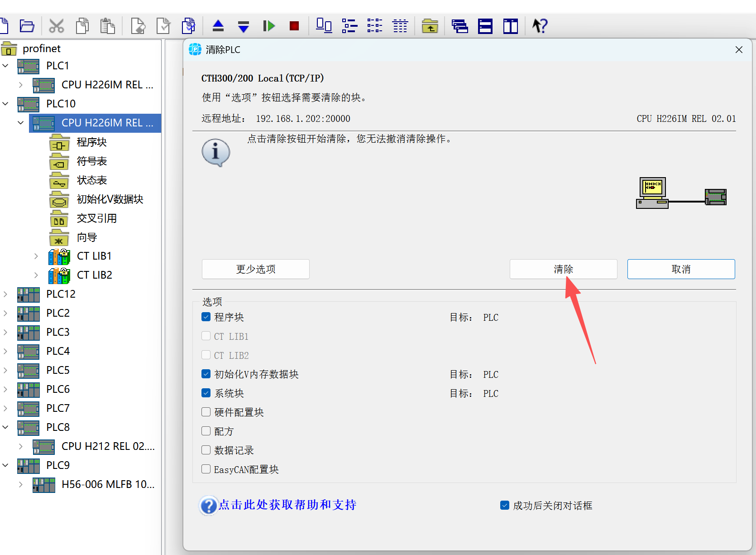
Task: Uncheck the 初始化V内存数据块 checkbox
Action: (x=206, y=374)
